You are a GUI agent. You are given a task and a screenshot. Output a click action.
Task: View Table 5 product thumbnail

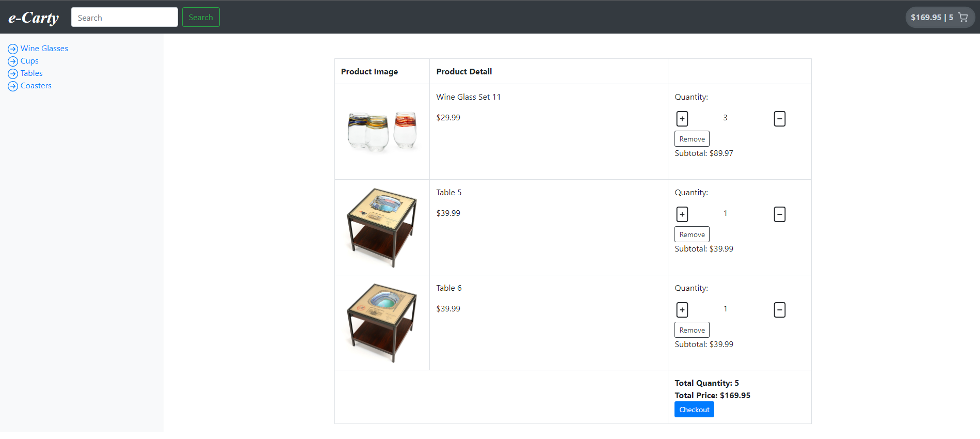[x=382, y=227]
